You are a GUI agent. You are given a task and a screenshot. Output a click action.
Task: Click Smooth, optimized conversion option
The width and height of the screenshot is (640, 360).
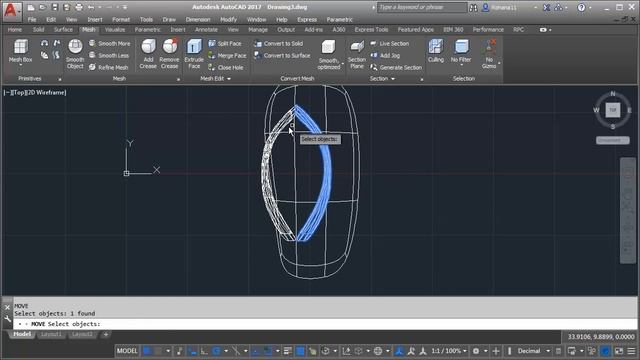[329, 54]
